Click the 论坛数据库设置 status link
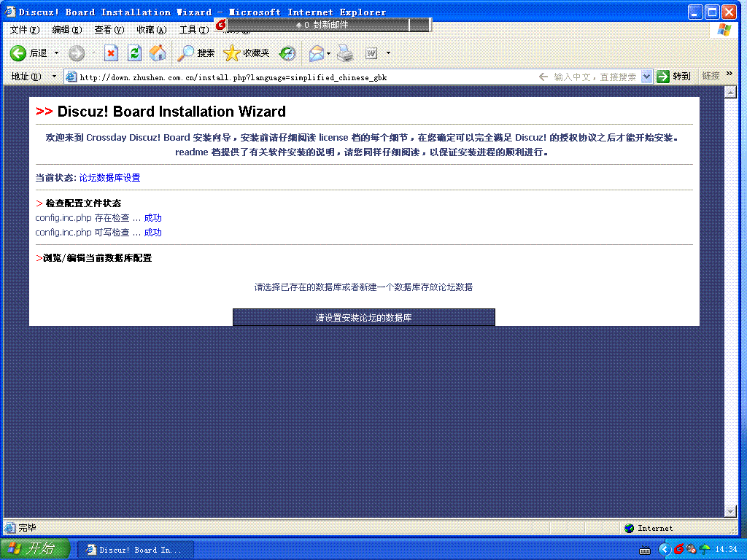This screenshot has width=747, height=560. [109, 178]
